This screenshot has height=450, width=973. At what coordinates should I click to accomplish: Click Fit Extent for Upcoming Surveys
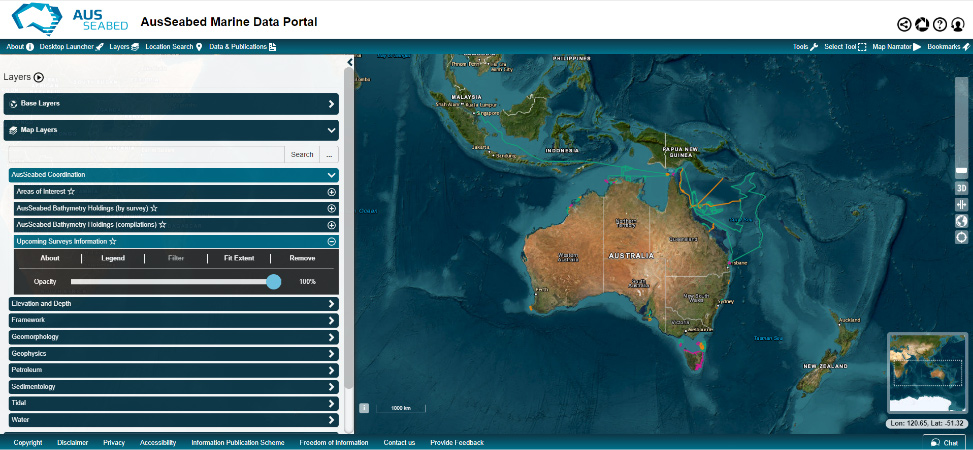click(238, 258)
